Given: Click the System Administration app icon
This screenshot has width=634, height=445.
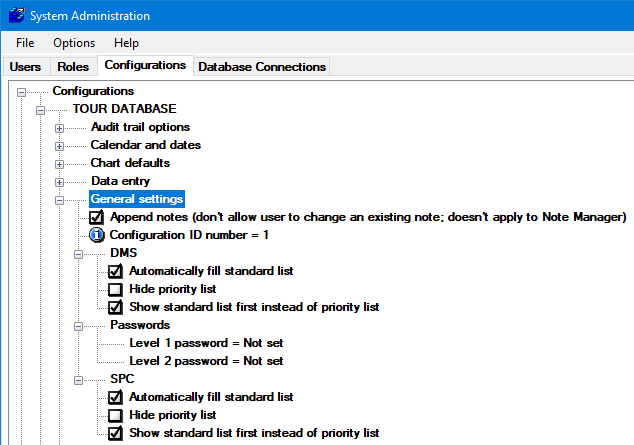Looking at the screenshot, I should point(16,16).
